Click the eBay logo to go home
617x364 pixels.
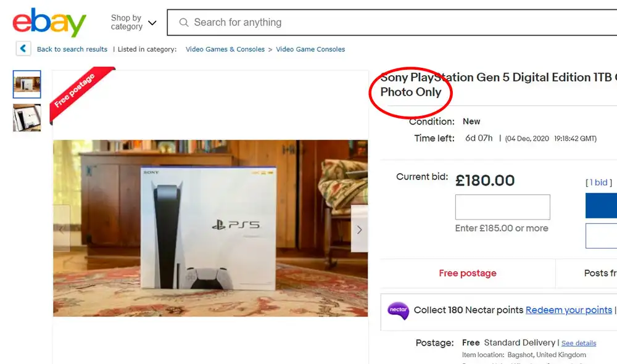pyautogui.click(x=48, y=22)
